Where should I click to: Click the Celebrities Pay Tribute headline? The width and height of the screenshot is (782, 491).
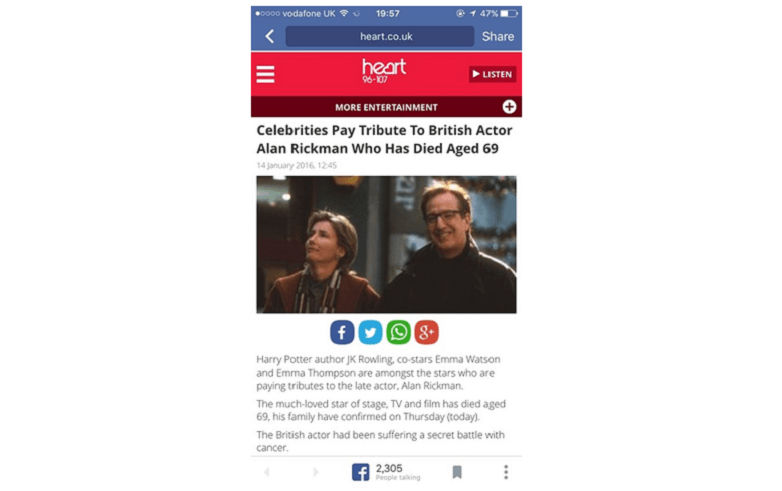click(x=384, y=139)
